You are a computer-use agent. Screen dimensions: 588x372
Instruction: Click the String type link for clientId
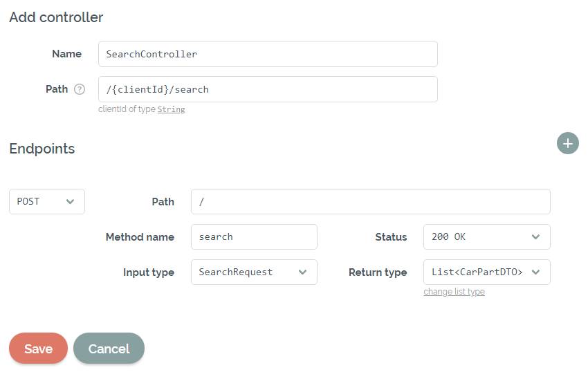point(171,109)
